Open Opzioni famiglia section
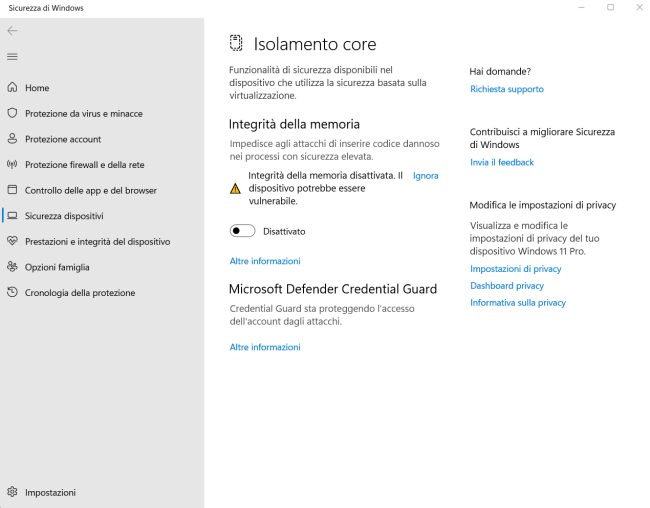This screenshot has width=650, height=508. click(102, 267)
